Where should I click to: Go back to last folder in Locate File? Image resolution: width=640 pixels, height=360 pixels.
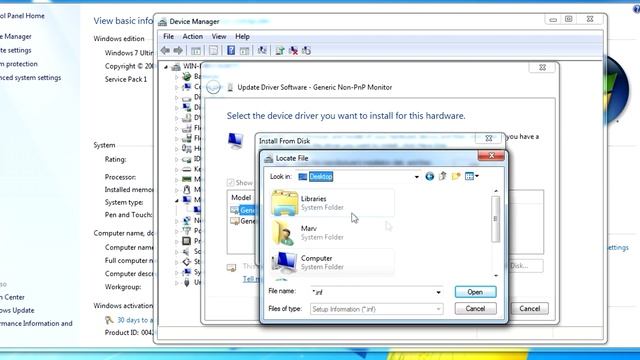point(429,176)
